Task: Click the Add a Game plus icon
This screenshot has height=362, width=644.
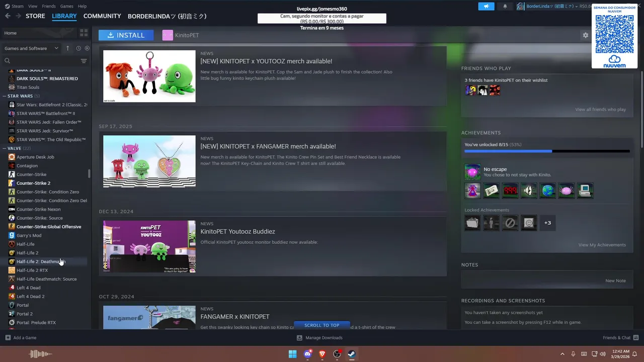Action: coord(8,337)
